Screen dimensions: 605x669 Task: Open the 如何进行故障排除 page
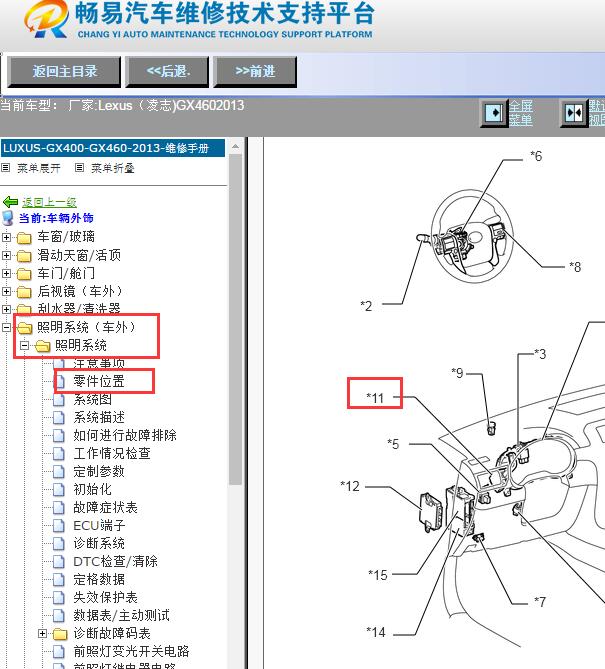tap(125, 435)
